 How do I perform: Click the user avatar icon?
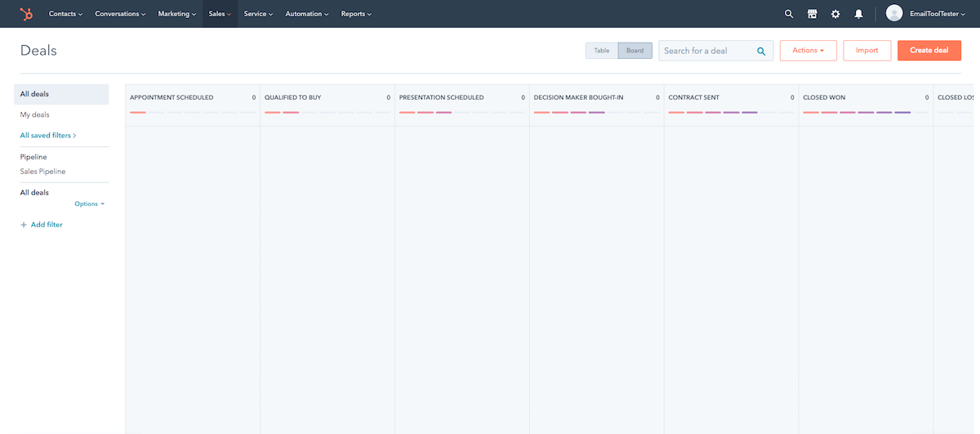[x=894, y=14]
